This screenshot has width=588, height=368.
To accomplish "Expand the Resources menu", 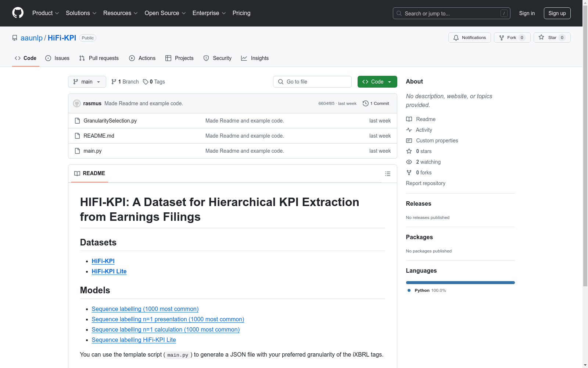I will pyautogui.click(x=121, y=13).
